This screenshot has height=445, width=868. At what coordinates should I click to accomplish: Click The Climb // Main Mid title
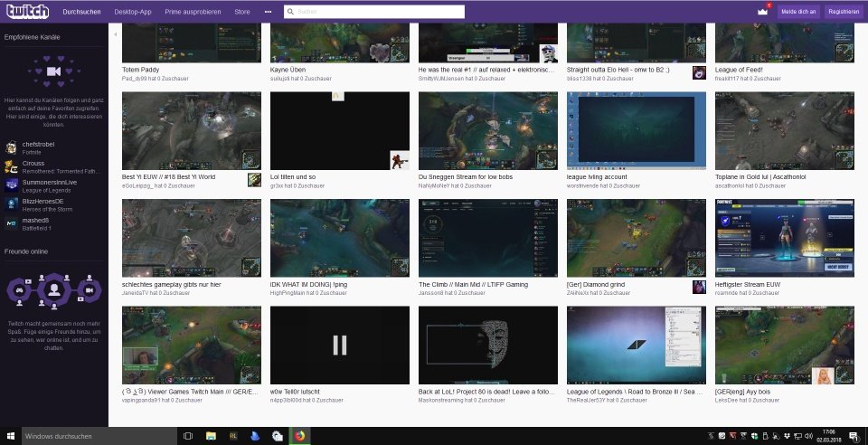point(473,285)
